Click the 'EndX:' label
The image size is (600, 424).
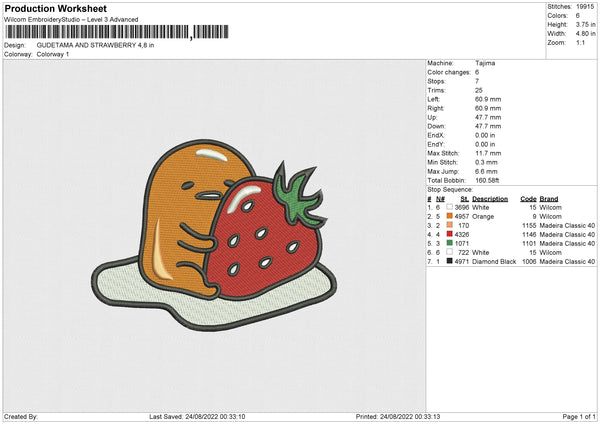click(436, 135)
